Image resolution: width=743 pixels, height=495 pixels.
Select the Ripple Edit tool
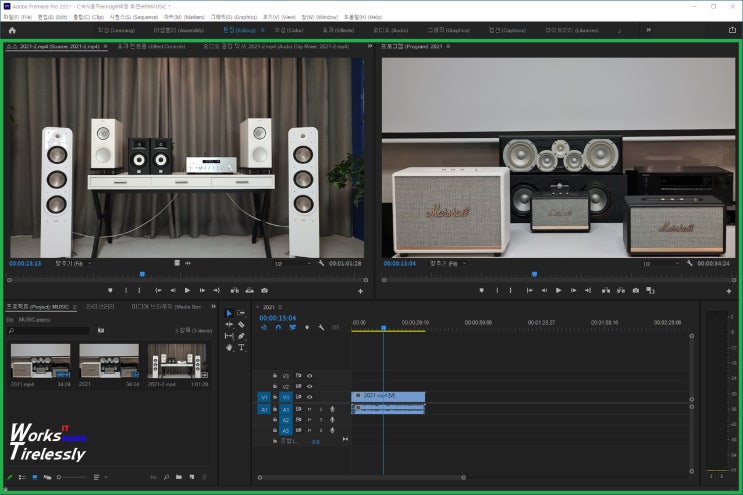[x=229, y=324]
